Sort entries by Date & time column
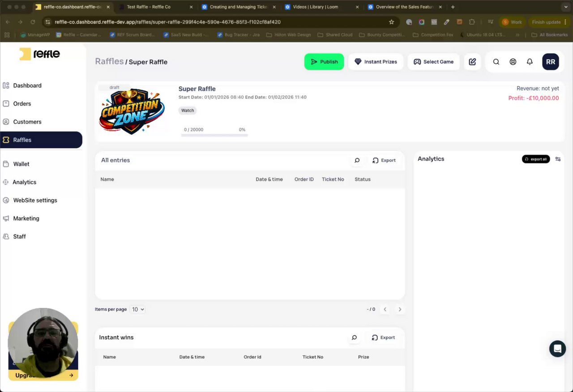573x392 pixels. pos(269,179)
